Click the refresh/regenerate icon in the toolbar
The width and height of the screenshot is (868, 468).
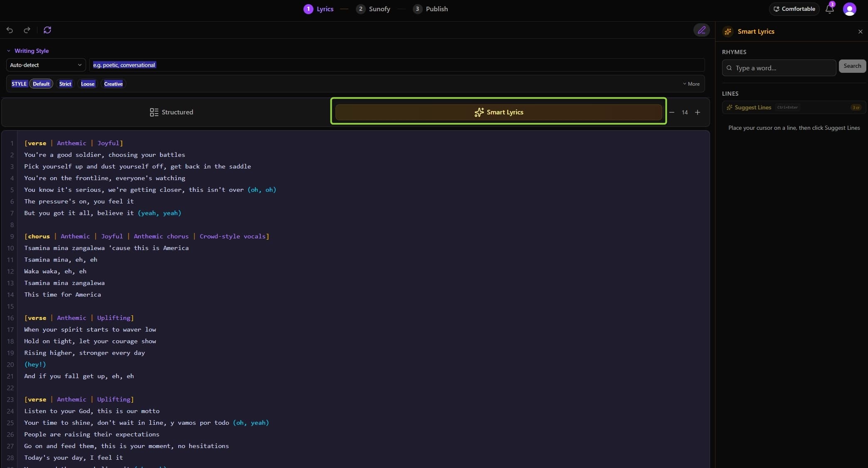(x=47, y=30)
